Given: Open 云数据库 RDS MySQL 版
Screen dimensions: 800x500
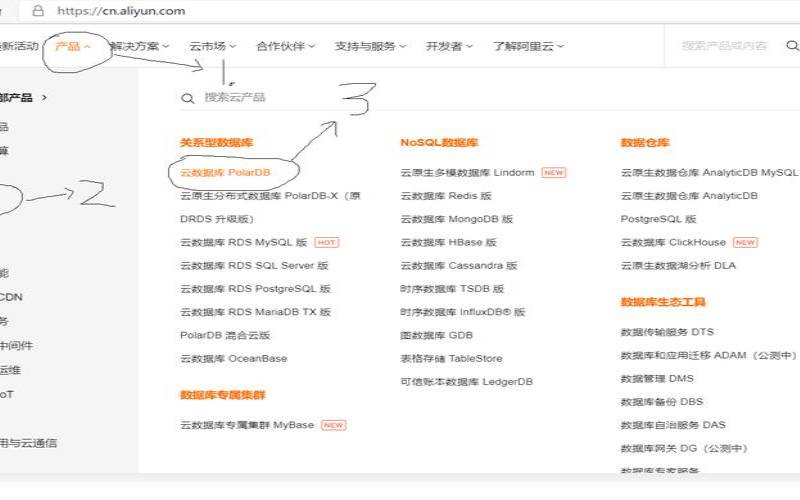Looking at the screenshot, I should 243,242.
